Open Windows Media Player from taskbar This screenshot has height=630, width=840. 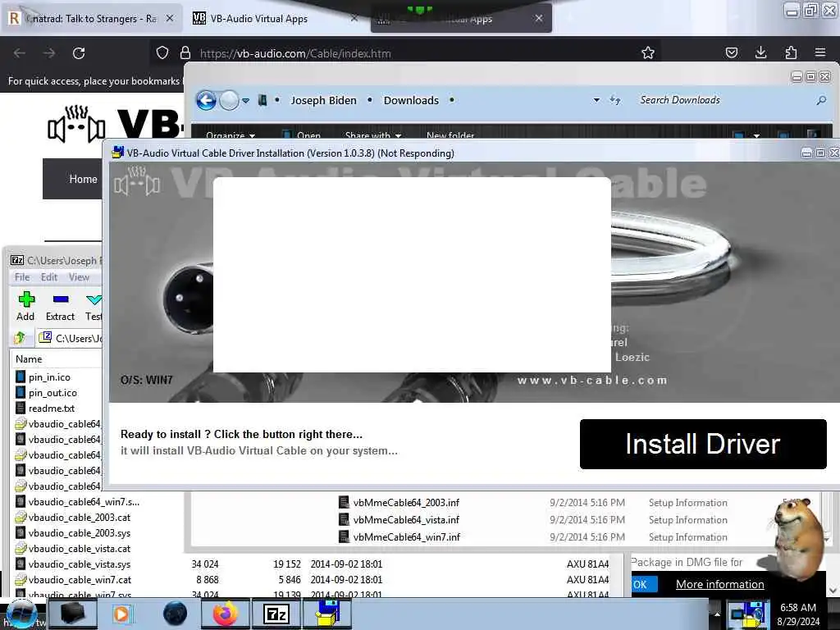pyautogui.click(x=121, y=614)
